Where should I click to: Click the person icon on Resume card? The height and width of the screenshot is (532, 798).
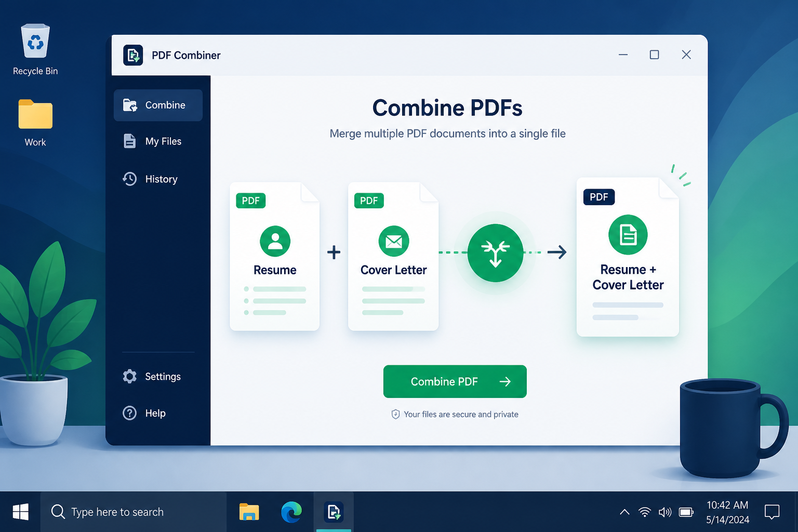click(x=275, y=241)
